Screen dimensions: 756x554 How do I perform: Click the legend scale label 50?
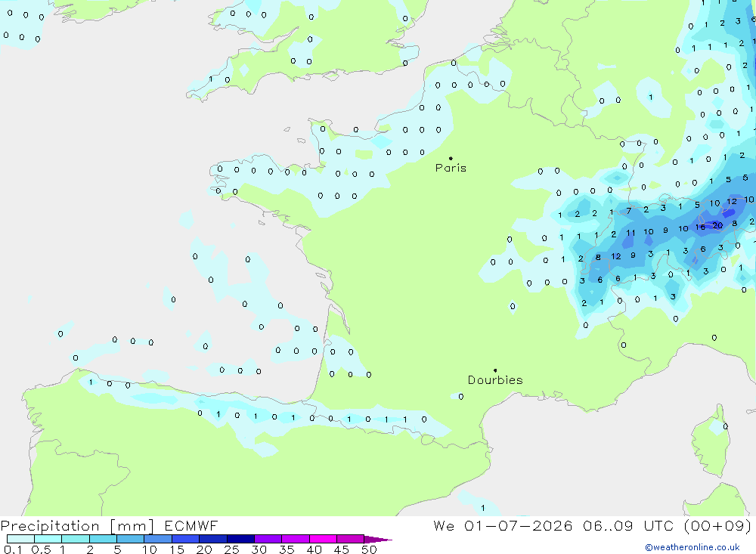pos(369,549)
